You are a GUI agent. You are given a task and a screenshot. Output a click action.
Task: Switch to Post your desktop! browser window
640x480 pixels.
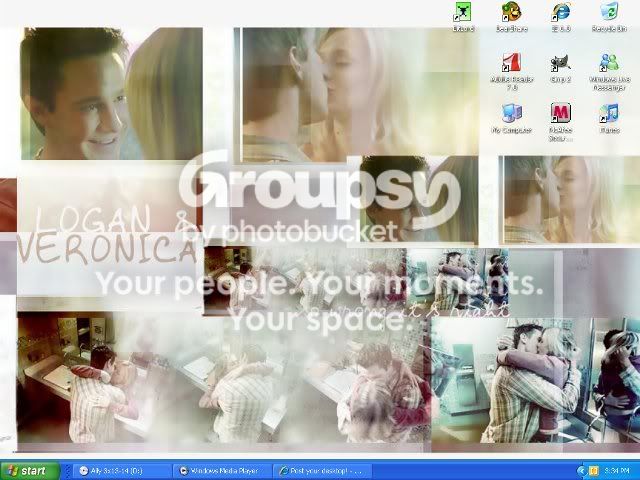(x=321, y=471)
